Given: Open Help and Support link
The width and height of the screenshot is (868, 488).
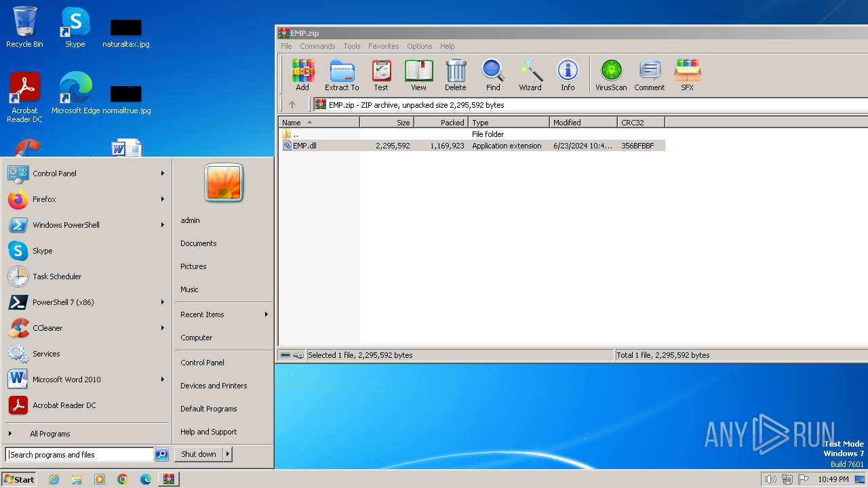Looking at the screenshot, I should pos(208,432).
